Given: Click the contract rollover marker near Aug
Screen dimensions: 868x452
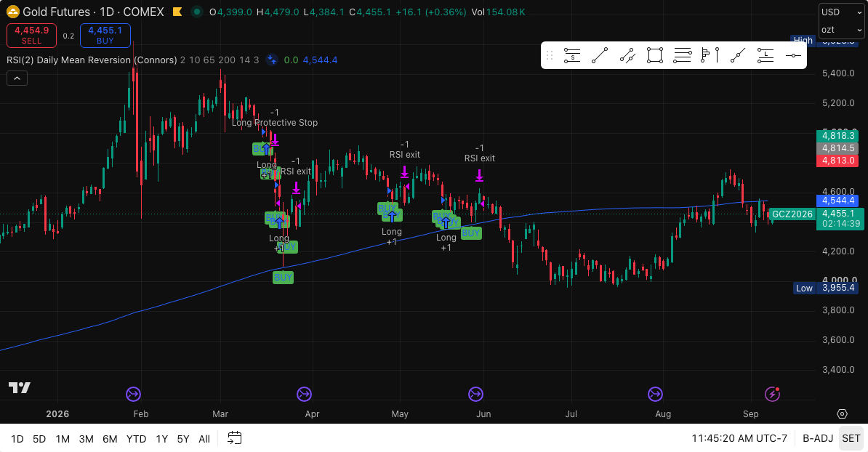Looking at the screenshot, I should 656,394.
